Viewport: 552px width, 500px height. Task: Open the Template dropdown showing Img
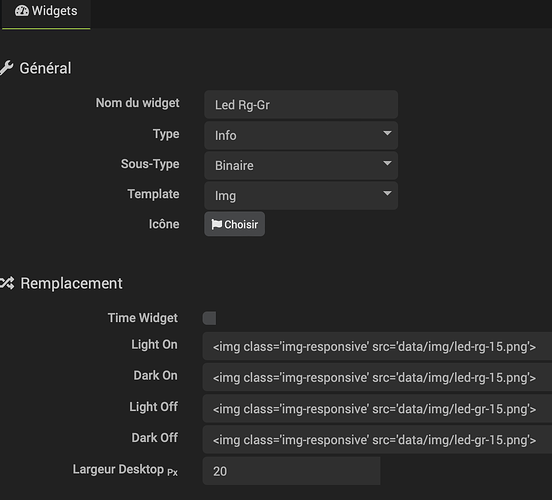pyautogui.click(x=301, y=196)
